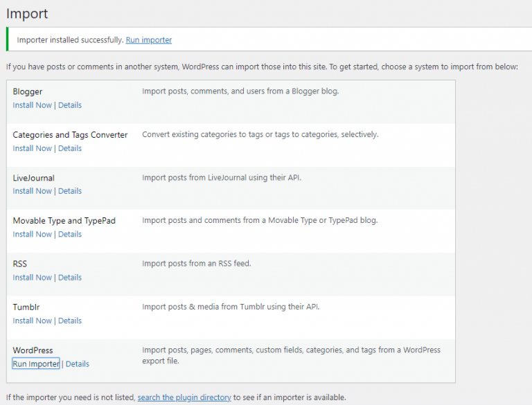
Task: Click the LiveJournal importer name
Action: [x=33, y=178]
